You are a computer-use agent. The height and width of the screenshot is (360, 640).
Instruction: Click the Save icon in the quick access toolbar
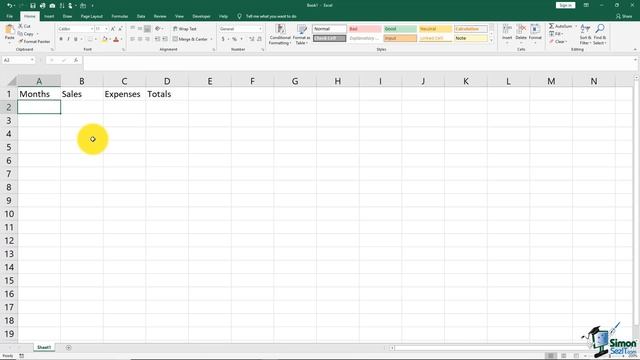point(33,5)
